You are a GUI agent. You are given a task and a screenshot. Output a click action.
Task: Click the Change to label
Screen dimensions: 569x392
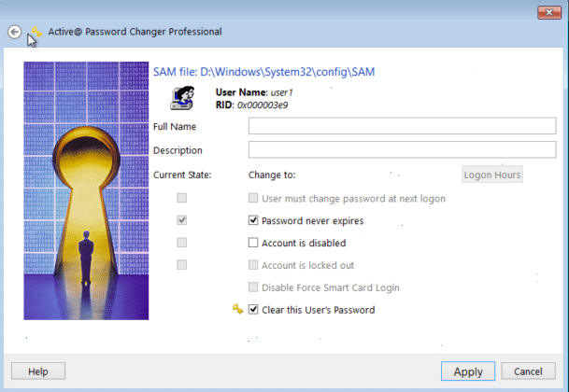pos(272,175)
